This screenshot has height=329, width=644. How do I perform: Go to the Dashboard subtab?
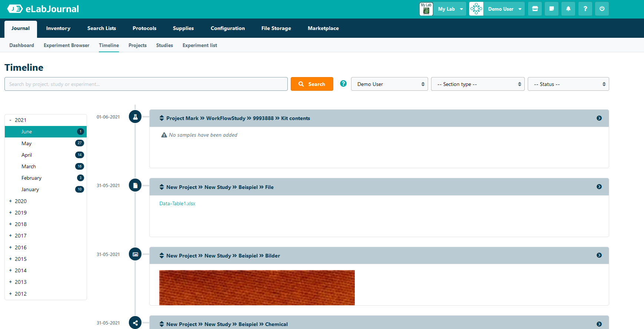[x=22, y=45]
